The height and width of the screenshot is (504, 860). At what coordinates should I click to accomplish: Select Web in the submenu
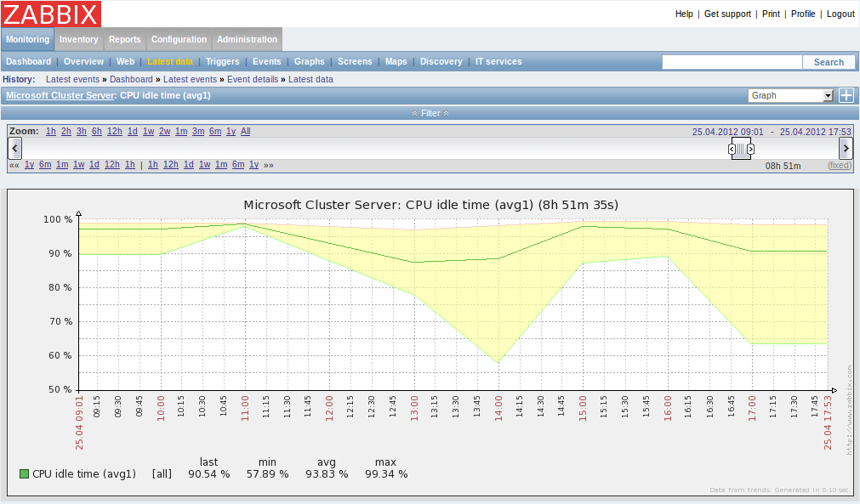[125, 61]
